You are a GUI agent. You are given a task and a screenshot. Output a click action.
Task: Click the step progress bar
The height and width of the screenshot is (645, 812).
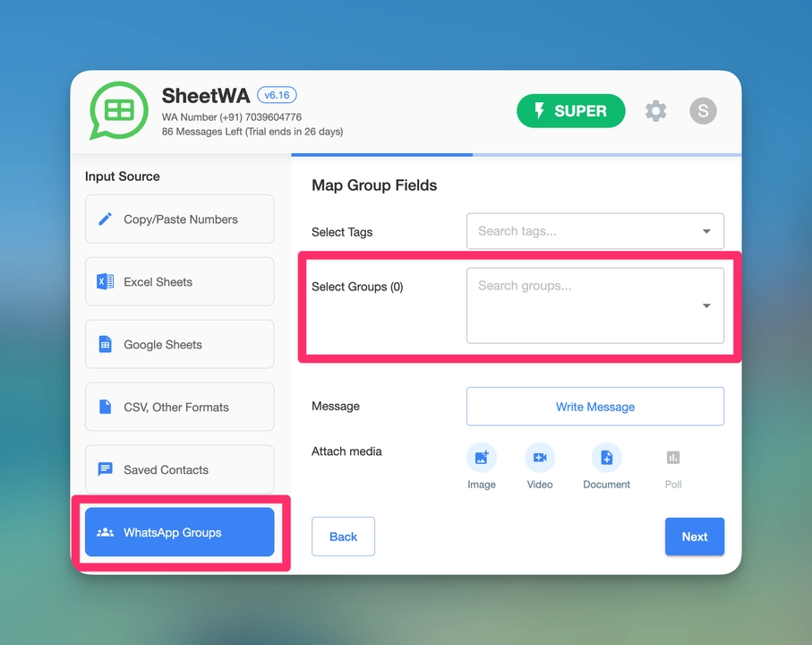pyautogui.click(x=517, y=154)
